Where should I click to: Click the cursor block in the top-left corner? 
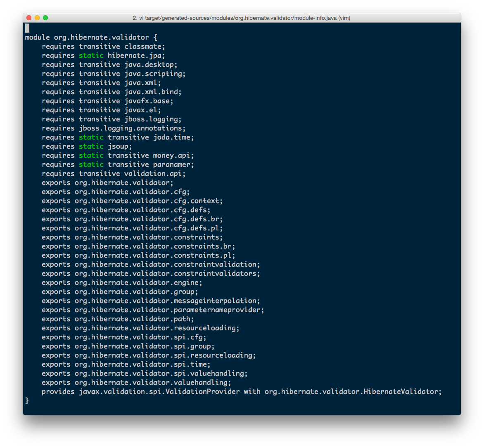point(27,28)
